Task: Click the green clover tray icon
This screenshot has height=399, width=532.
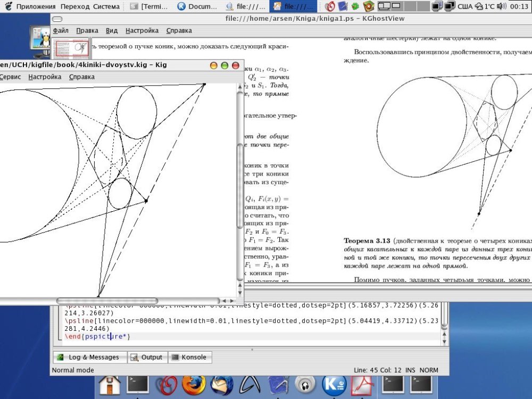Action: (x=355, y=6)
